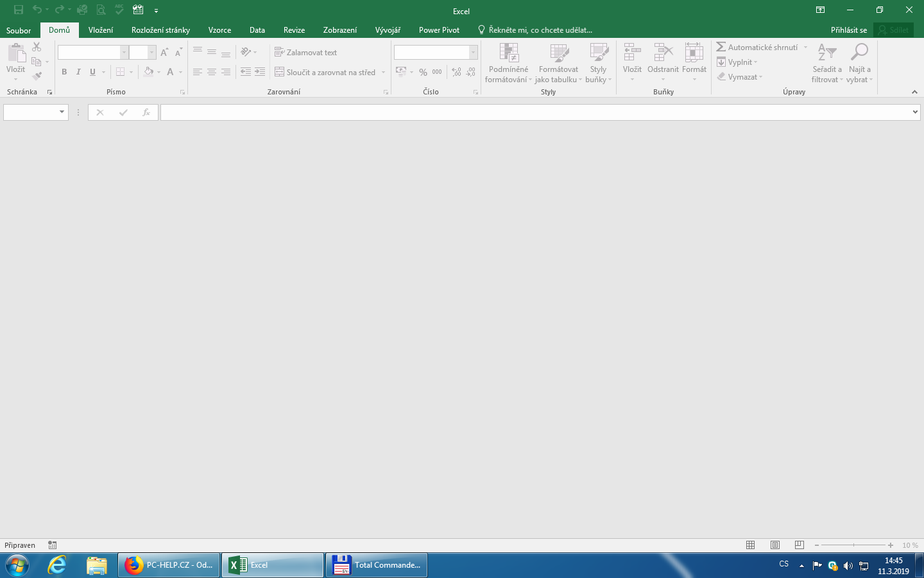Image resolution: width=924 pixels, height=578 pixels.
Task: Open Conditional Formatting (Podmíněné formátování)
Action: 508,63
